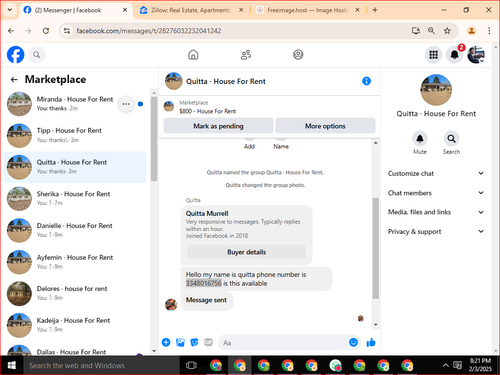This screenshot has width=500, height=375.
Task: Open the Danielle - House For Rent chat
Action: 75,230
